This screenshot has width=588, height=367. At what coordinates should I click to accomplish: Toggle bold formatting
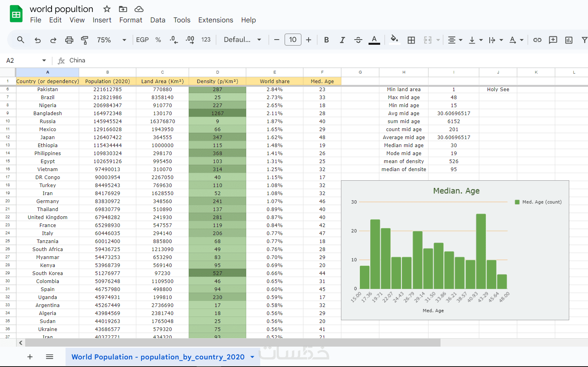[x=327, y=40]
